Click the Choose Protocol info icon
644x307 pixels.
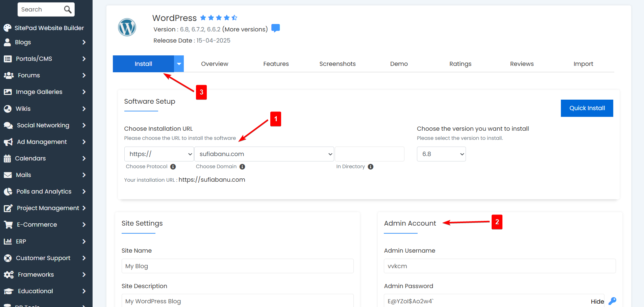[x=173, y=167]
